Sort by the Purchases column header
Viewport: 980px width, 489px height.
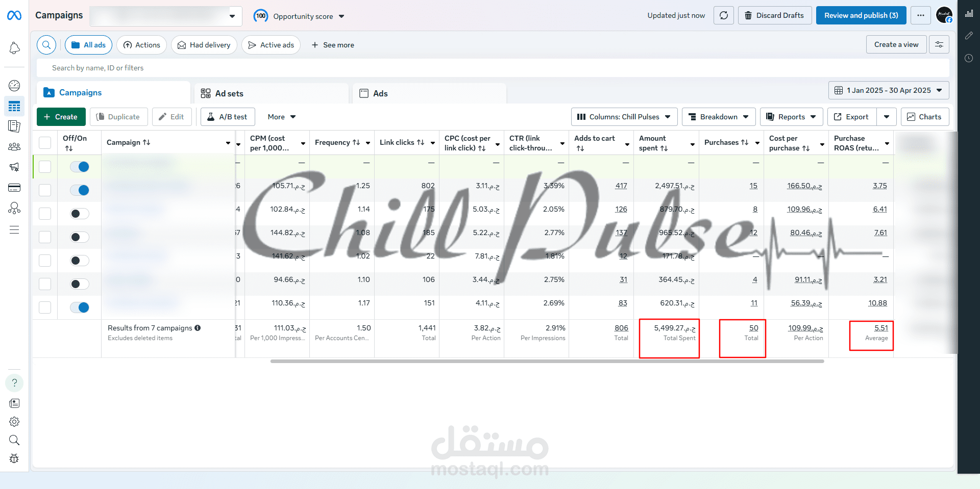coord(726,142)
